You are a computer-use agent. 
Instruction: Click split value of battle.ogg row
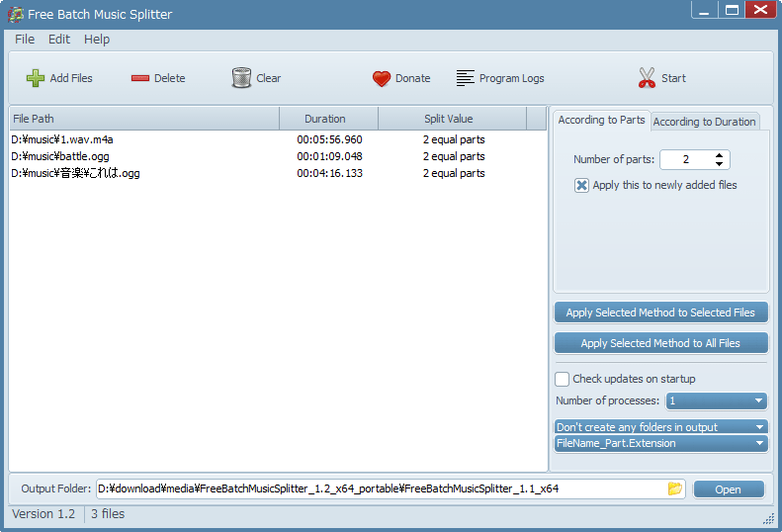point(454,156)
